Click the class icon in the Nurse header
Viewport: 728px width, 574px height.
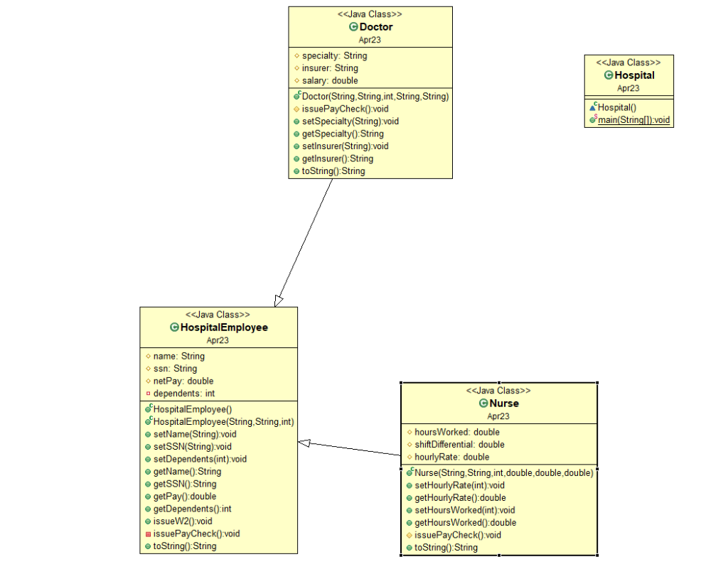tap(483, 403)
